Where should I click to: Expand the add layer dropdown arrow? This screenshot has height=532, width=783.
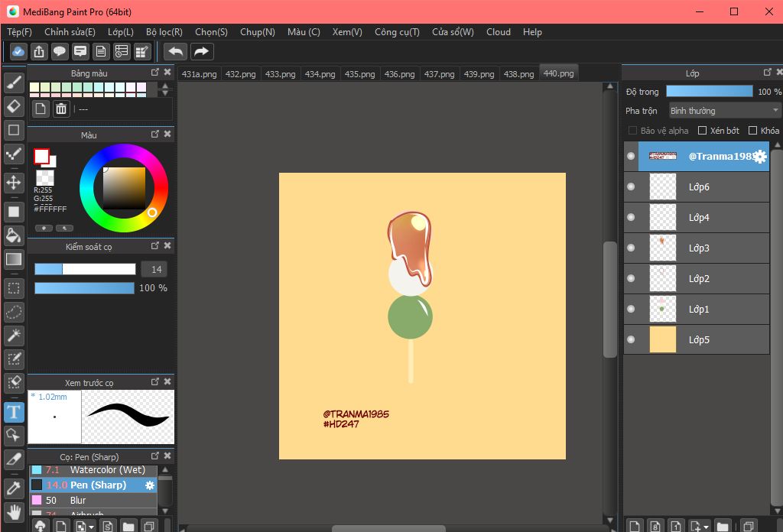coord(705,527)
